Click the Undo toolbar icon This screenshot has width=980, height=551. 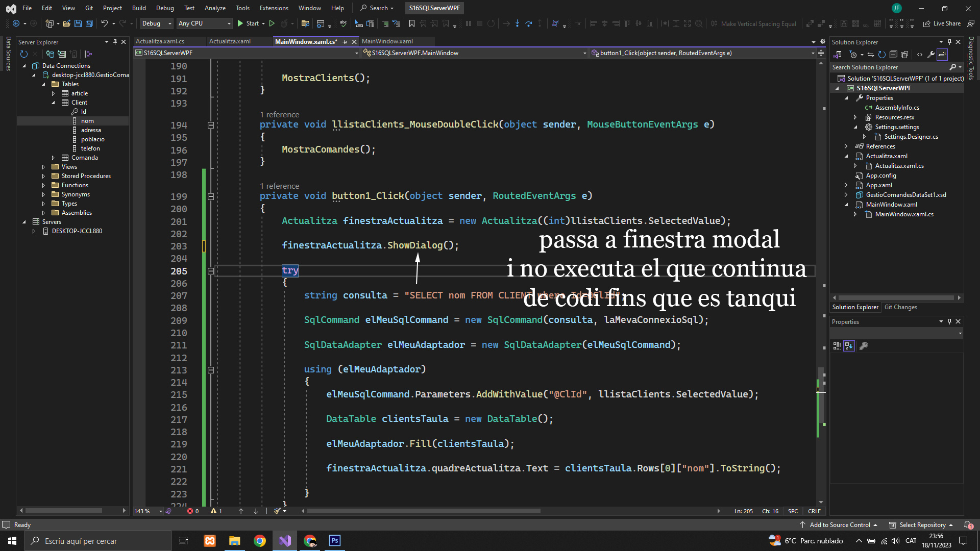pyautogui.click(x=104, y=23)
